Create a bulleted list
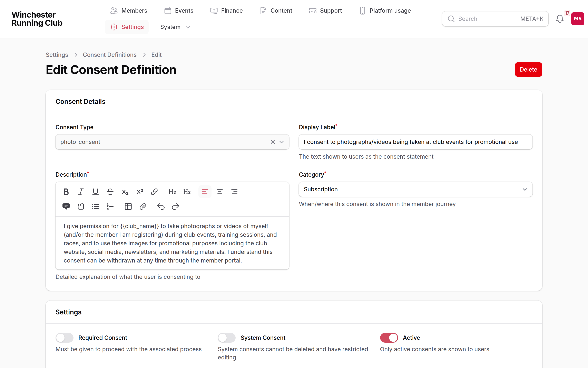The width and height of the screenshot is (588, 368). (x=96, y=207)
